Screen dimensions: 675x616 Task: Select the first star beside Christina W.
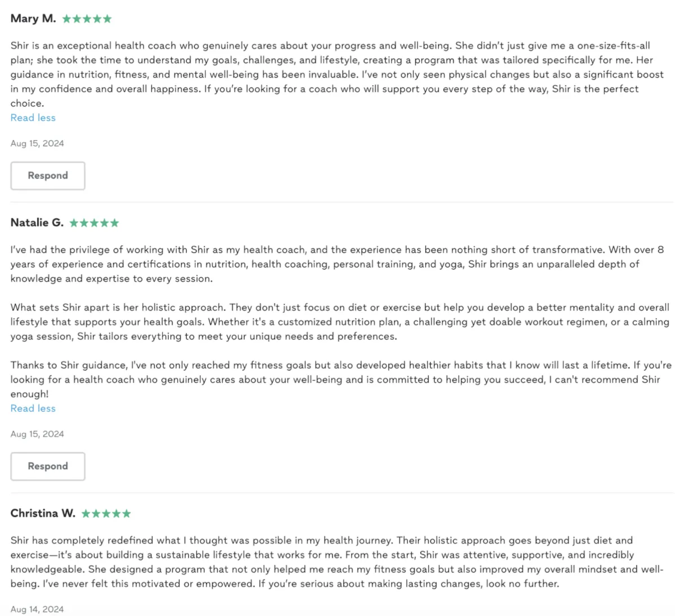tap(85, 514)
